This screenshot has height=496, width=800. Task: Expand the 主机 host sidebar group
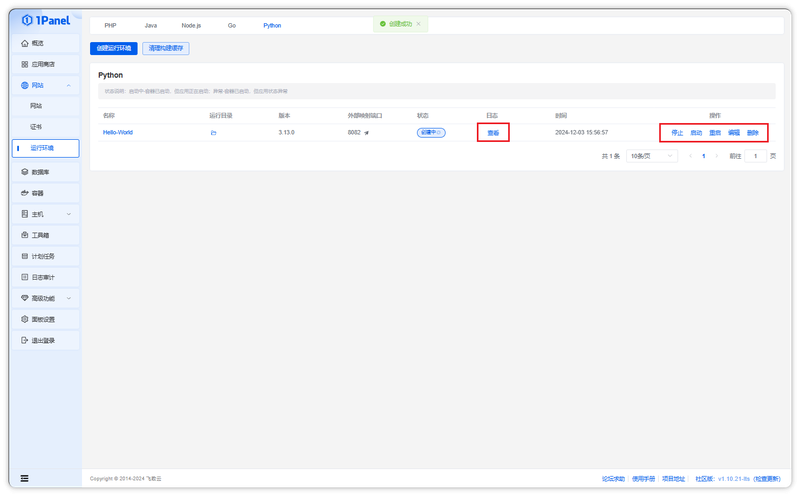tap(68, 214)
